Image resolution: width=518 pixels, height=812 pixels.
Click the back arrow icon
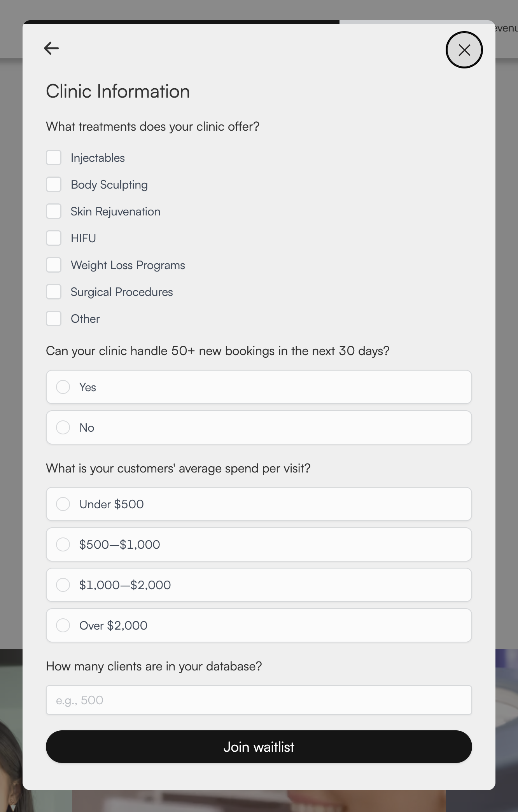click(51, 48)
